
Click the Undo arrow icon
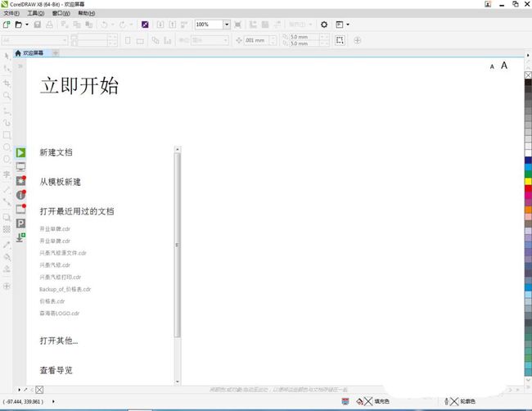point(104,25)
